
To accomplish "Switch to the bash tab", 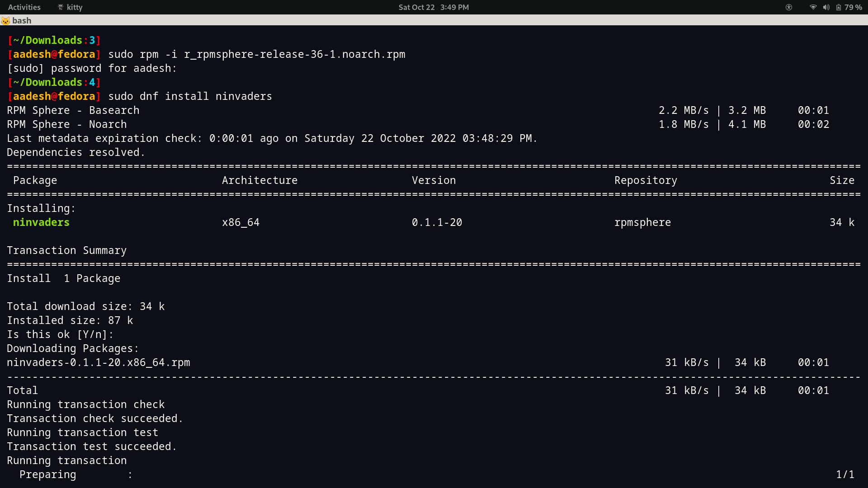I will (22, 20).
